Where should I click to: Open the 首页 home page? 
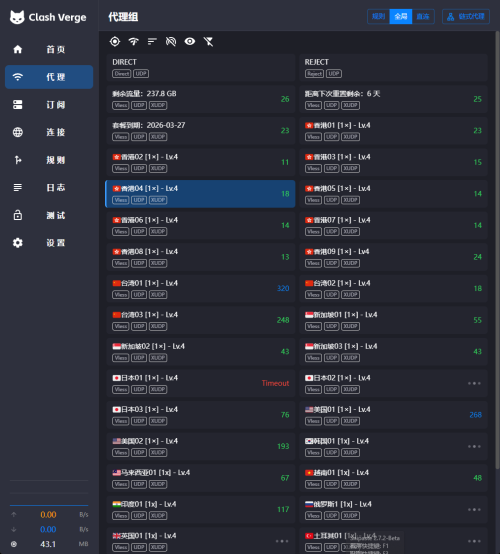(49, 49)
